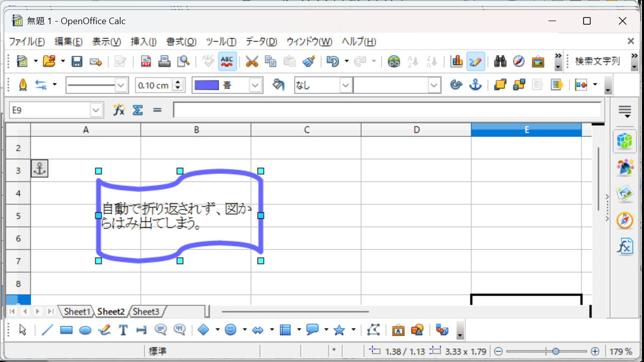This screenshot has height=362, width=644.
Task: Click the Hyperlink globe icon
Action: pos(394,61)
